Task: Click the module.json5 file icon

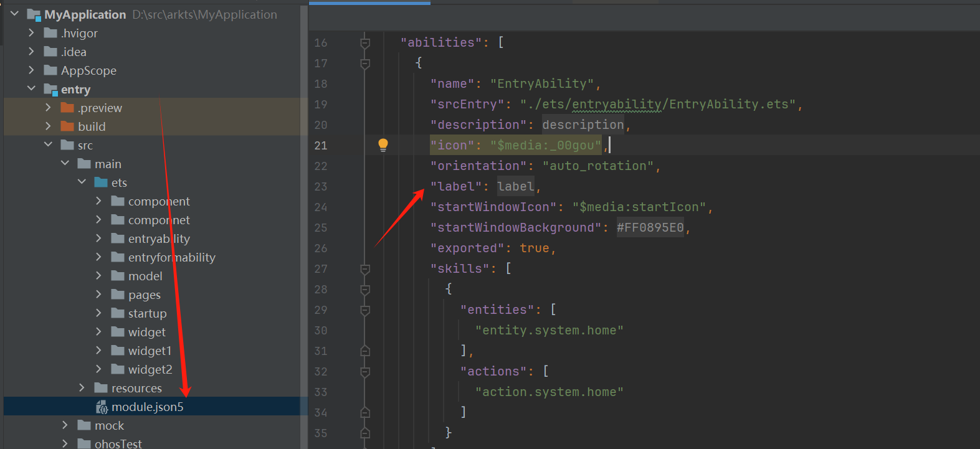Action: (x=102, y=407)
